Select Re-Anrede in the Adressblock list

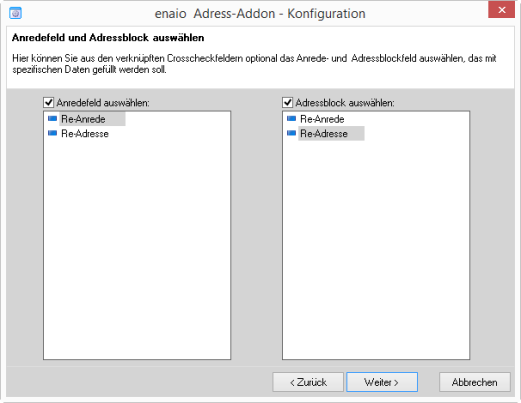tap(322, 119)
